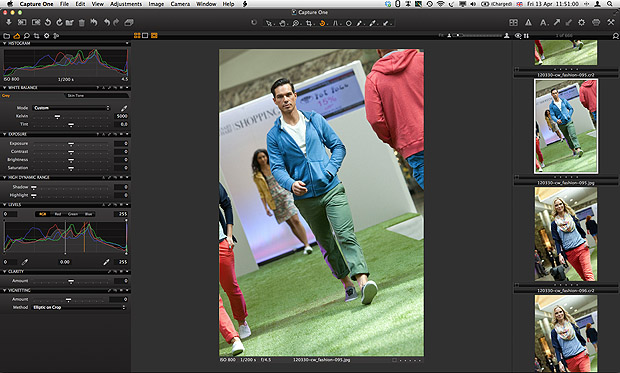Select the Crop tool in cursor toolbar
Image resolution: width=620 pixels, height=373 pixels.
pyautogui.click(x=309, y=23)
